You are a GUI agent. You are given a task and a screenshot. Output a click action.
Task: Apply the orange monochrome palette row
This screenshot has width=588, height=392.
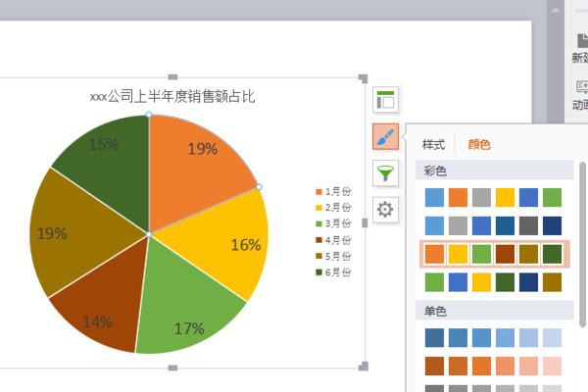[493, 367]
